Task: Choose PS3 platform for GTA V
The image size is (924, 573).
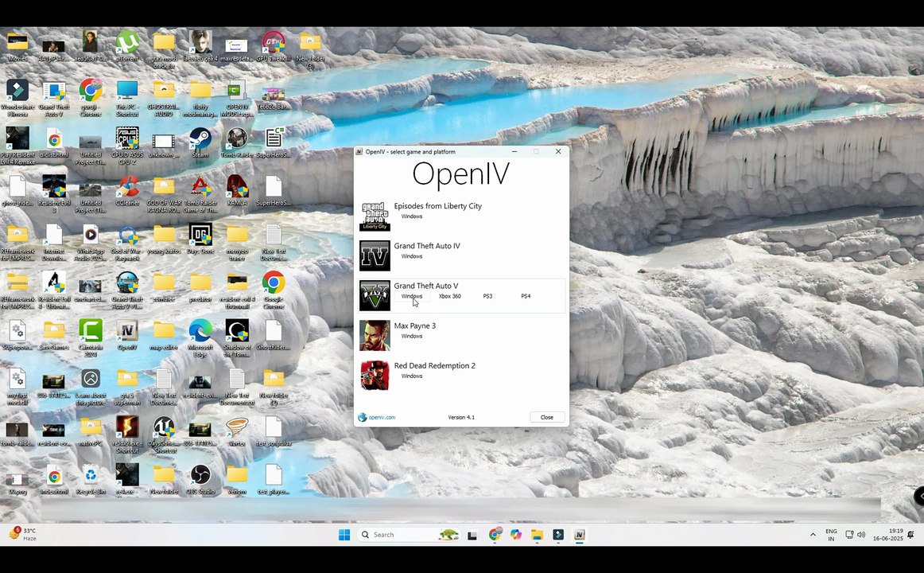Action: pyautogui.click(x=487, y=297)
